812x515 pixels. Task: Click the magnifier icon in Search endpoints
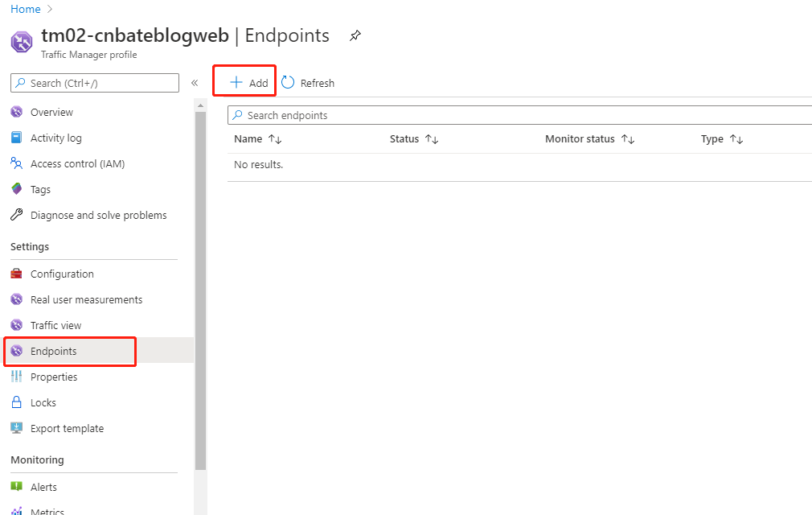point(238,115)
